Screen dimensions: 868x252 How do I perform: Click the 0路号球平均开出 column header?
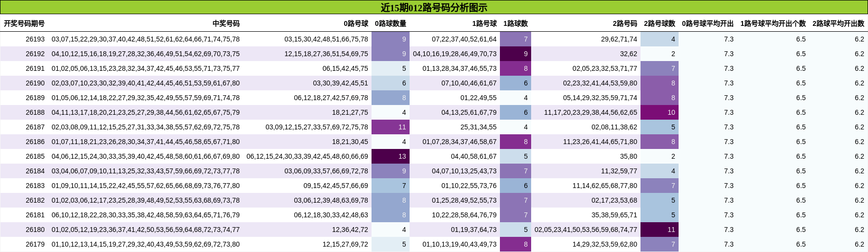708,23
